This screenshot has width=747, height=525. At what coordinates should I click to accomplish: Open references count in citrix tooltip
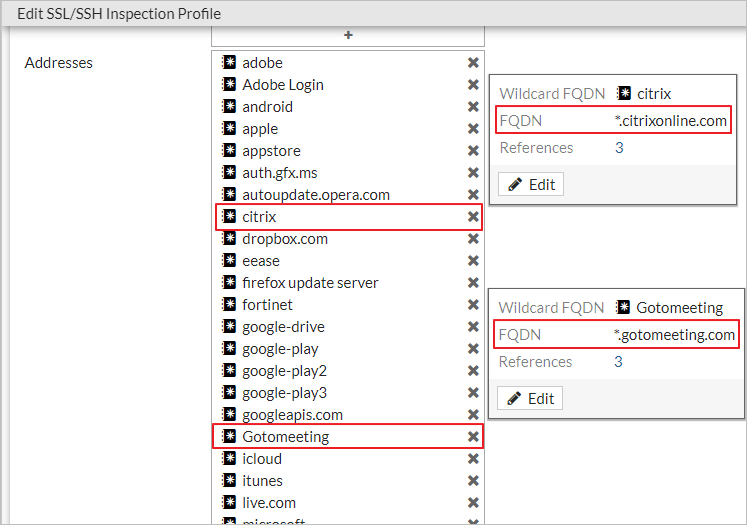coord(619,148)
